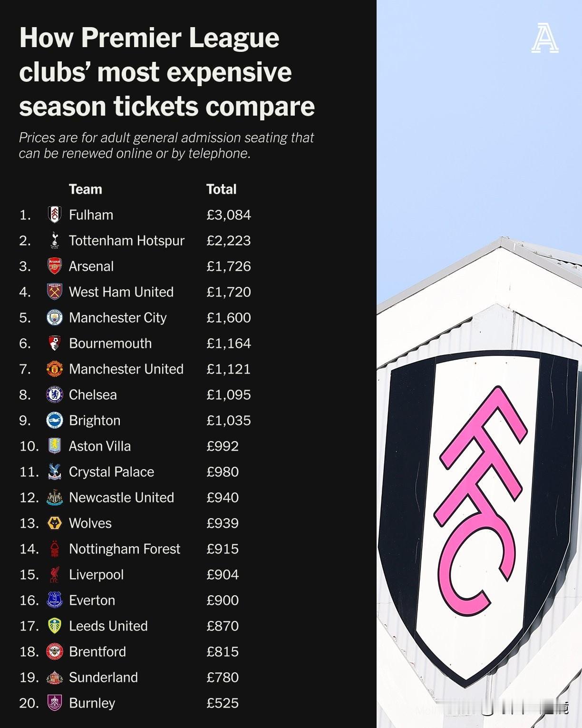Screen dimensions: 582x728
Task: Click the Team column header
Action: point(86,189)
